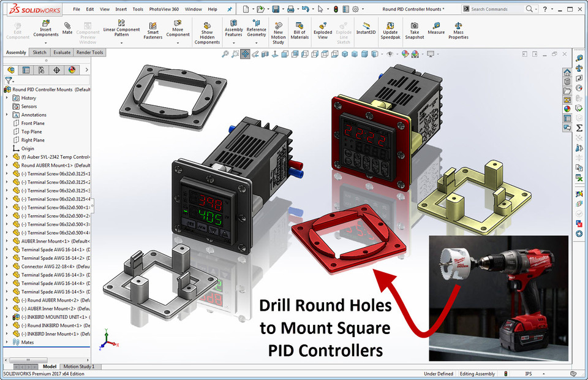Open the Exploded View tool

point(323,28)
